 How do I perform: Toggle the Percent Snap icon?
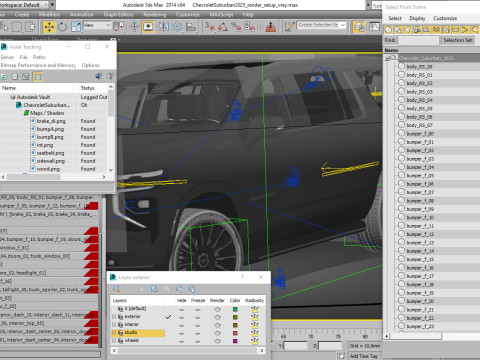236,27
